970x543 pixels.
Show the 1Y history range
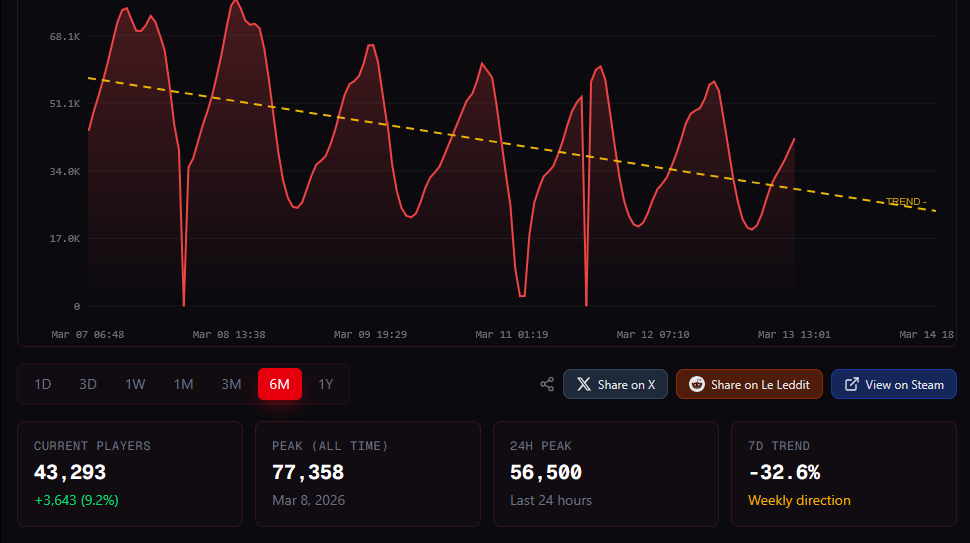[x=326, y=384]
